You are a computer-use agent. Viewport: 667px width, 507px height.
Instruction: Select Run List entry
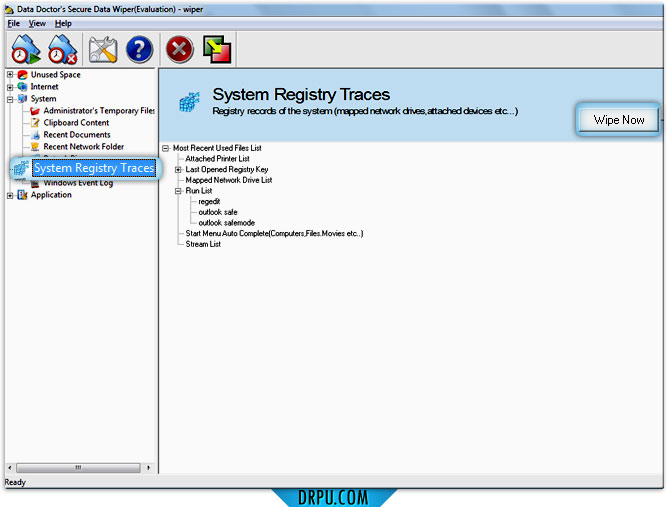click(199, 191)
